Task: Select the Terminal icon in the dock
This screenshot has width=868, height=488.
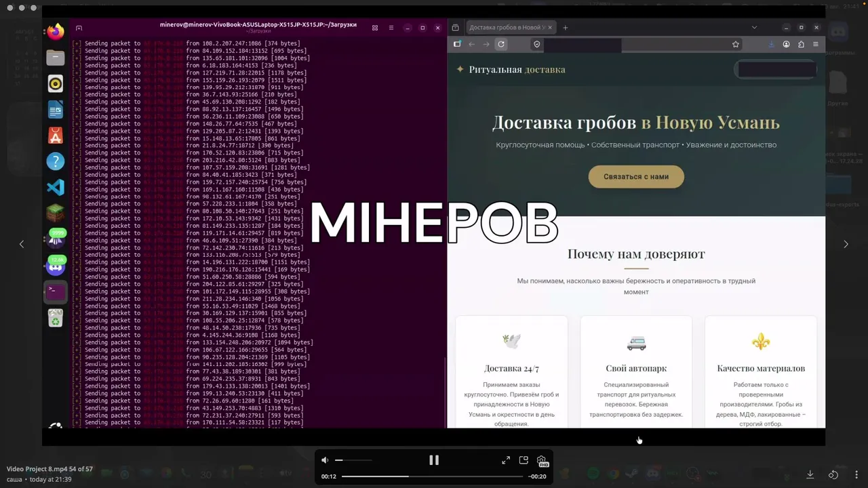Action: 56,291
